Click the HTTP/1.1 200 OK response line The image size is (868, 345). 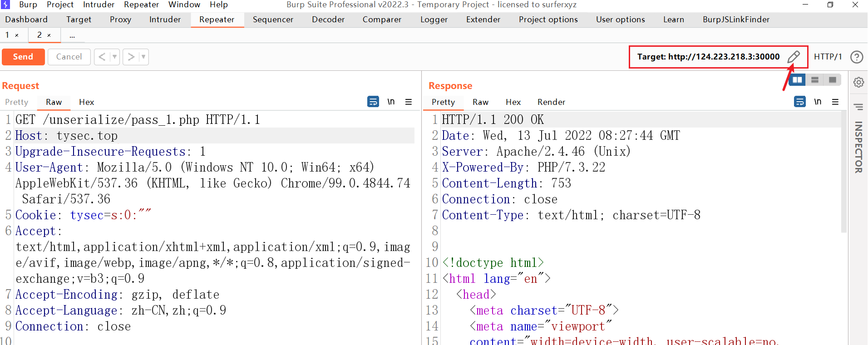point(493,120)
